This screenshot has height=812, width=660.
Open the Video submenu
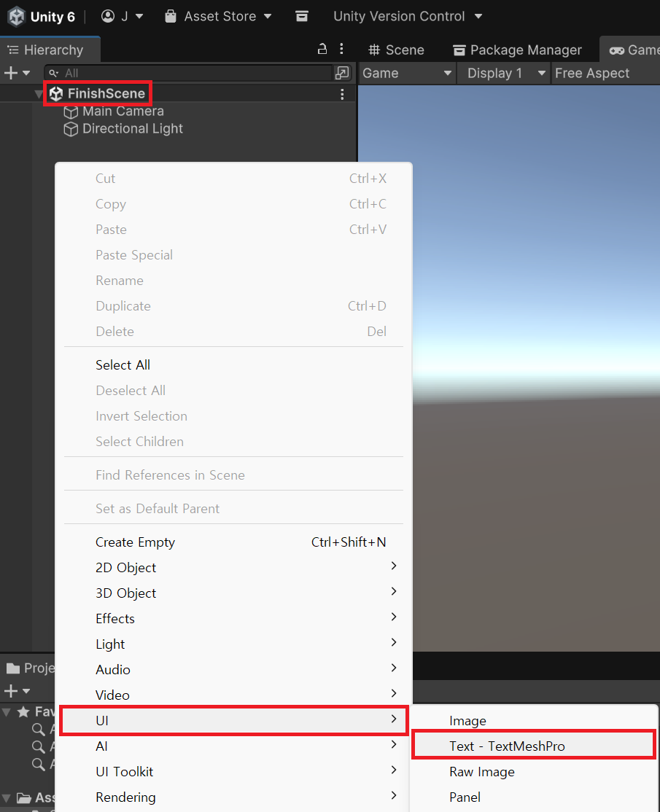click(233, 695)
